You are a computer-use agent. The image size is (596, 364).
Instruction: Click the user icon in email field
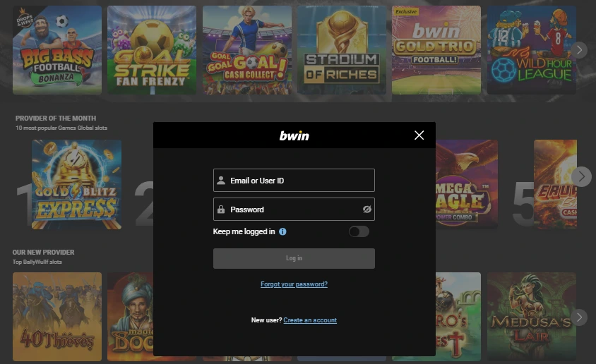coord(221,181)
